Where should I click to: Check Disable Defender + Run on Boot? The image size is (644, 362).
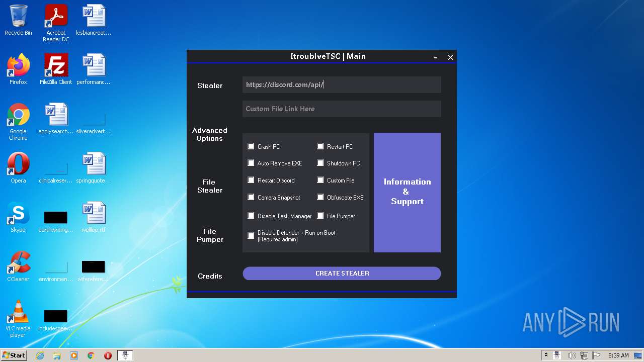point(251,236)
